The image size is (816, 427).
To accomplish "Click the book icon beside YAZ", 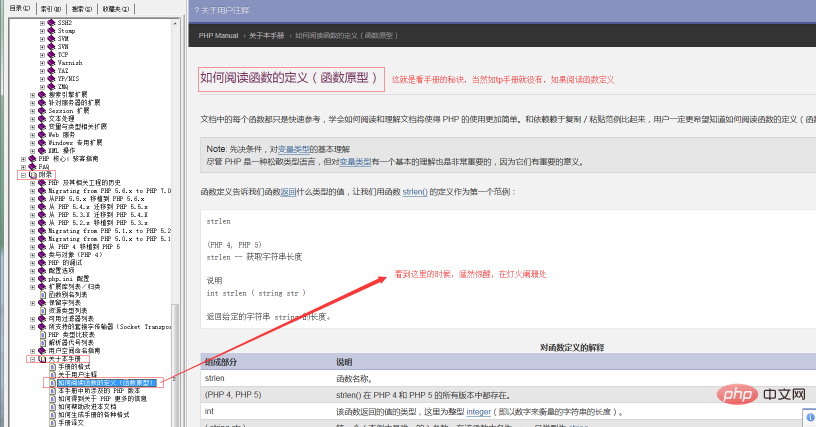I will [x=51, y=71].
